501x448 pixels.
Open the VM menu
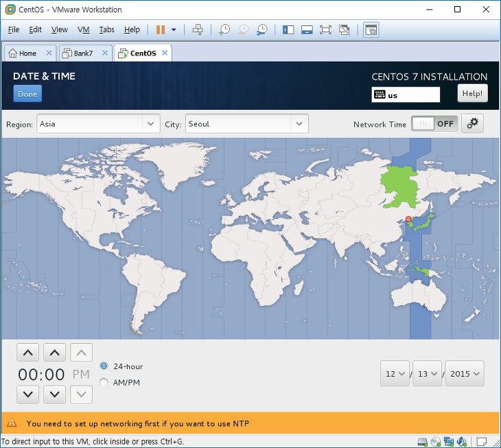click(x=84, y=30)
